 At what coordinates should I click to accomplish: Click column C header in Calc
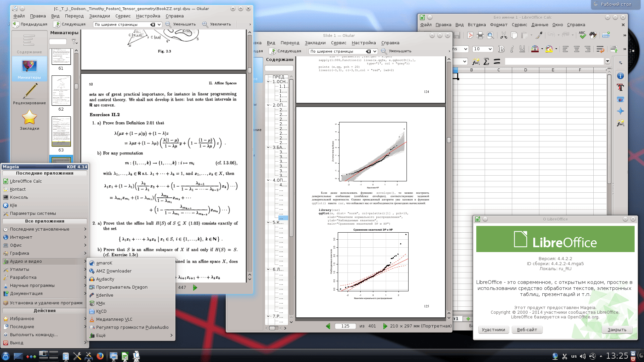tap(498, 70)
